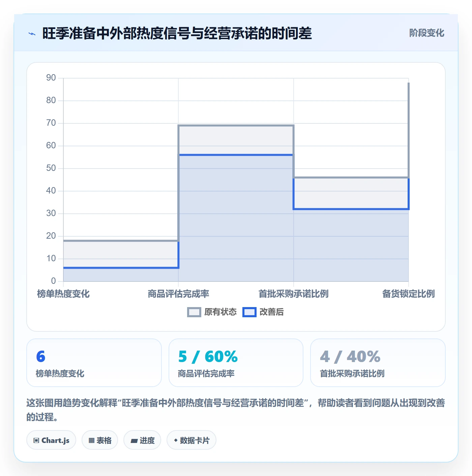Click the diamond icon in 数据卡片 chip
The height and width of the screenshot is (476, 472).
tap(176, 440)
